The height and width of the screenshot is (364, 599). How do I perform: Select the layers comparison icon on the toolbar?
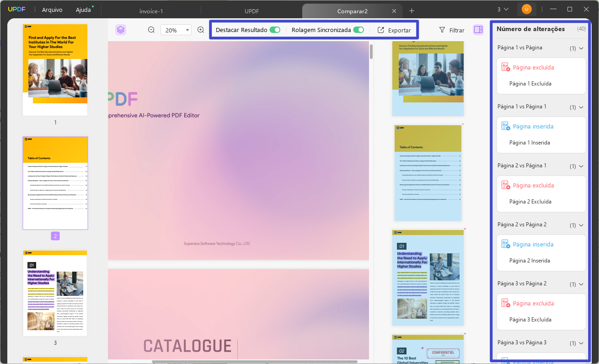point(121,30)
